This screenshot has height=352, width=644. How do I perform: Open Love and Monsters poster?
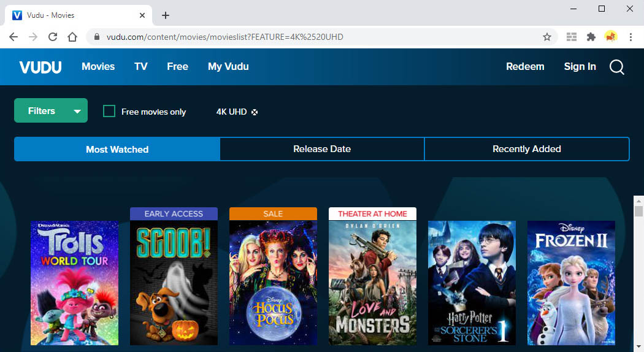[x=372, y=283]
